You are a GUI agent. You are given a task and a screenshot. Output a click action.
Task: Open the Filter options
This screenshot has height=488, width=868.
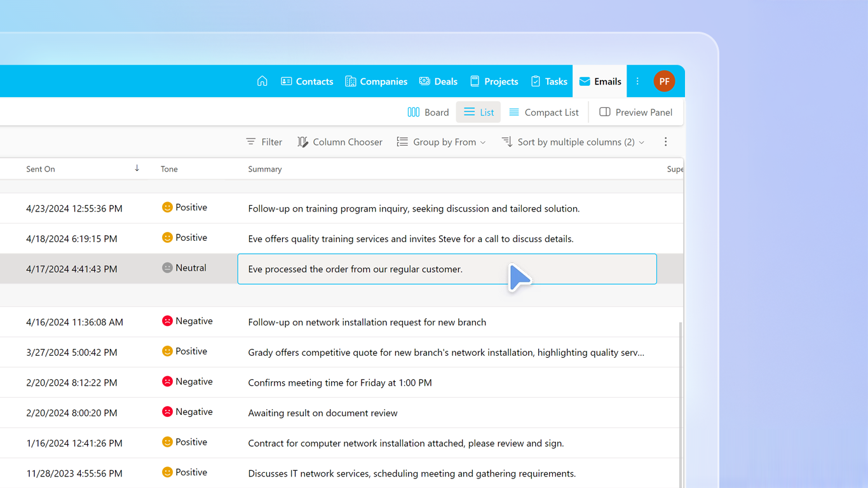click(264, 142)
